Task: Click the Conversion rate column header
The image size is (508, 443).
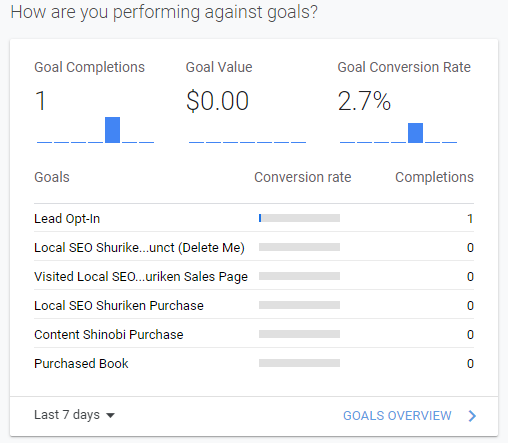Action: [303, 177]
